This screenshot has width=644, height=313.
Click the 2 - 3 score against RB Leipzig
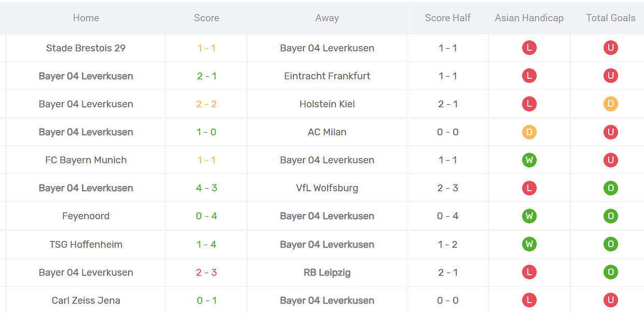pyautogui.click(x=206, y=272)
